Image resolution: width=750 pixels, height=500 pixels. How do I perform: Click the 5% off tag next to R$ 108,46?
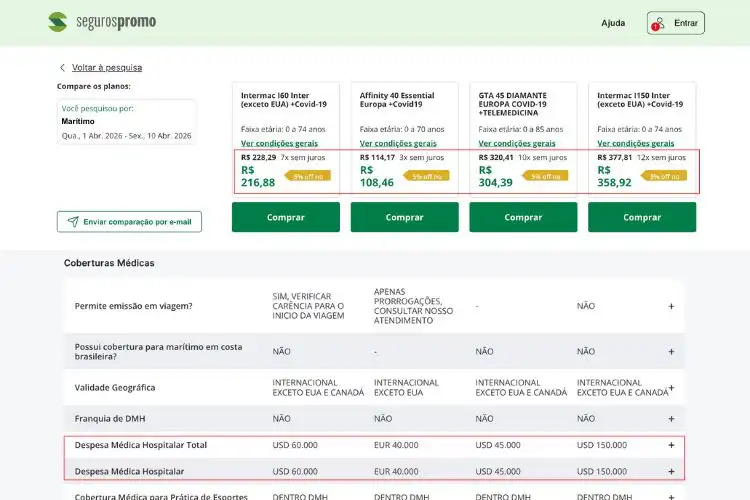pos(427,176)
